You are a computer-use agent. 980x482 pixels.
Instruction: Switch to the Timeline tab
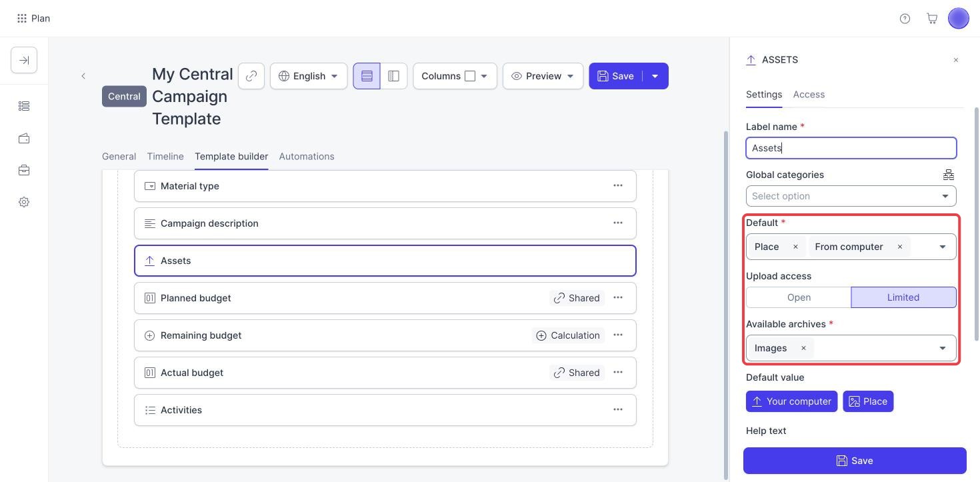[x=165, y=157]
